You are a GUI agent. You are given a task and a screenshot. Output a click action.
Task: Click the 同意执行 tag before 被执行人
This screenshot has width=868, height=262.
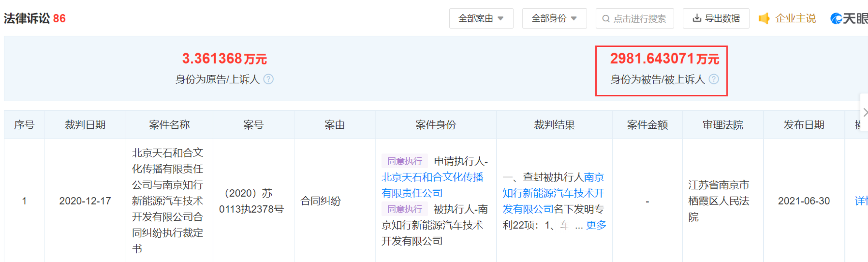point(405,209)
